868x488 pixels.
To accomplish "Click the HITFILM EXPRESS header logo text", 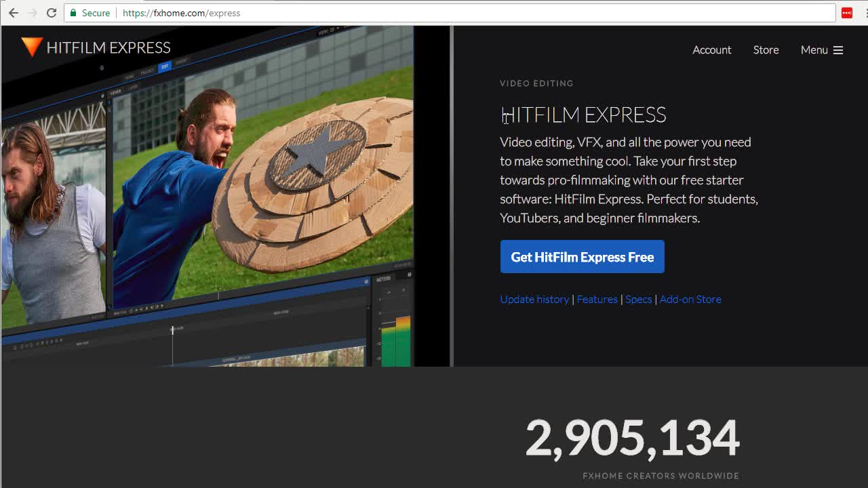I will [x=108, y=47].
